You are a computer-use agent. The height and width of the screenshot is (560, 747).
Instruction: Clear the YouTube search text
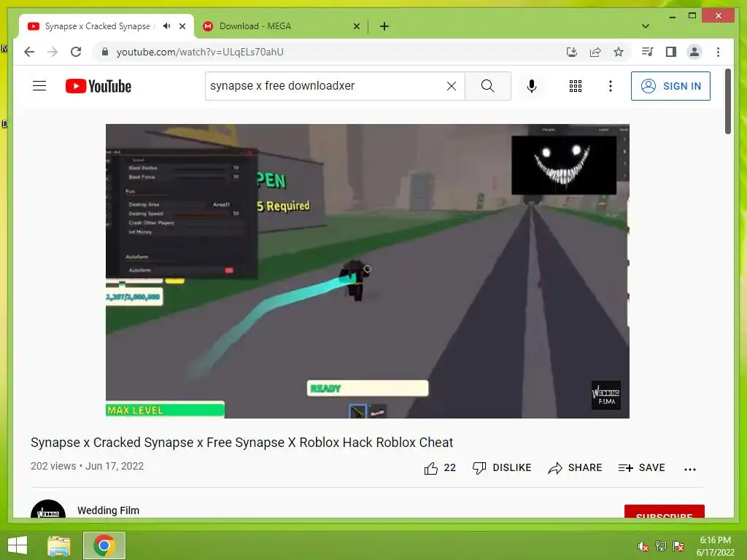point(451,86)
